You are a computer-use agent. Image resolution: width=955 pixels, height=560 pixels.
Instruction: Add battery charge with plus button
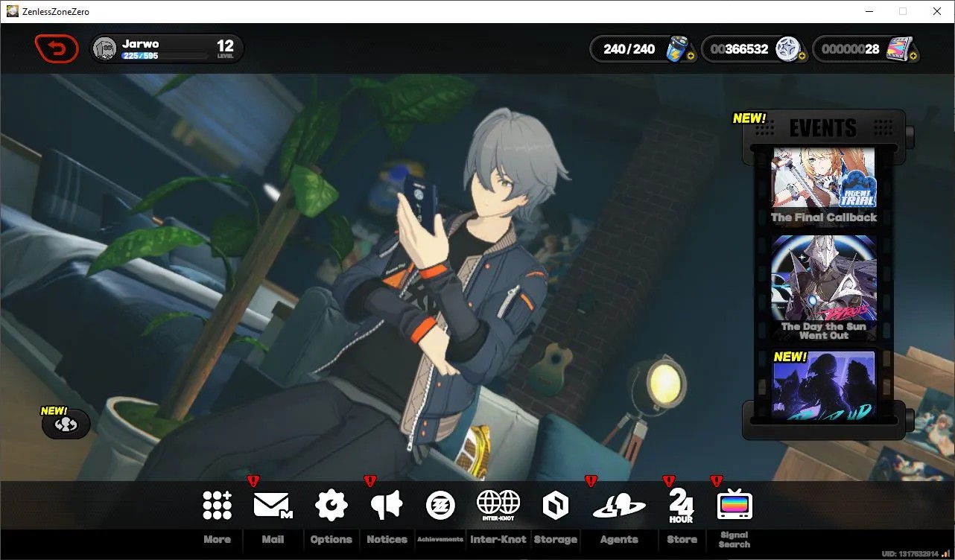tap(691, 56)
